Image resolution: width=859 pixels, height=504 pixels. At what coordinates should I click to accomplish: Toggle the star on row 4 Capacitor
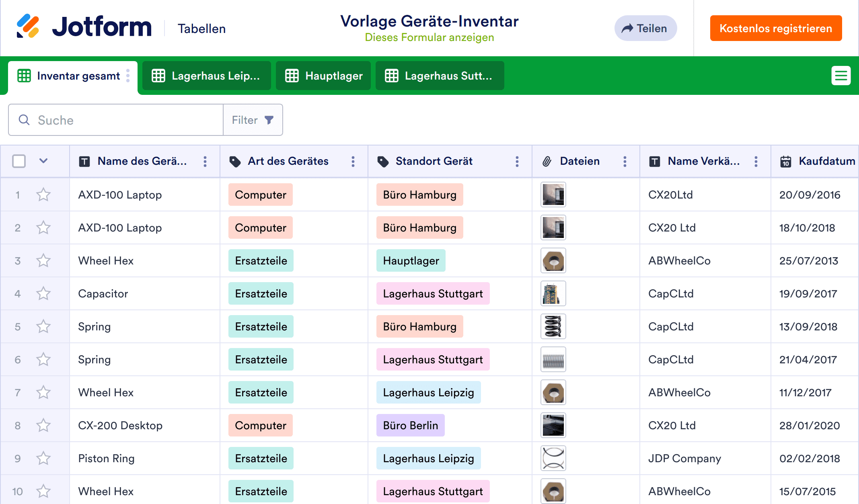[x=43, y=294]
